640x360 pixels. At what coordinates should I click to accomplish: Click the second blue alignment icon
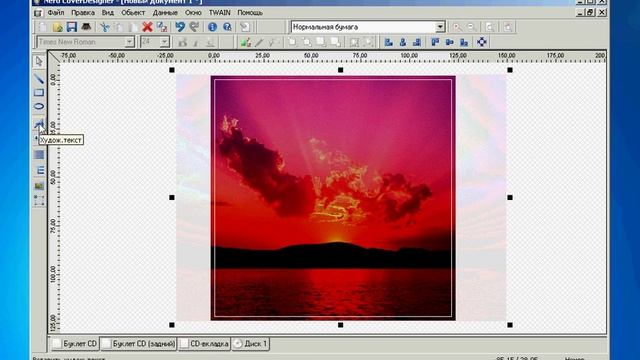(403, 42)
